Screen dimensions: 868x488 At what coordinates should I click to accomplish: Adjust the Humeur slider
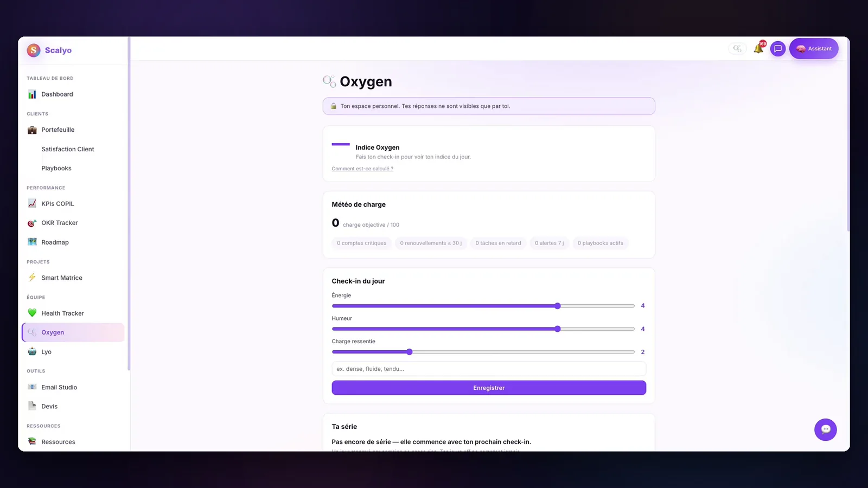coord(483,329)
